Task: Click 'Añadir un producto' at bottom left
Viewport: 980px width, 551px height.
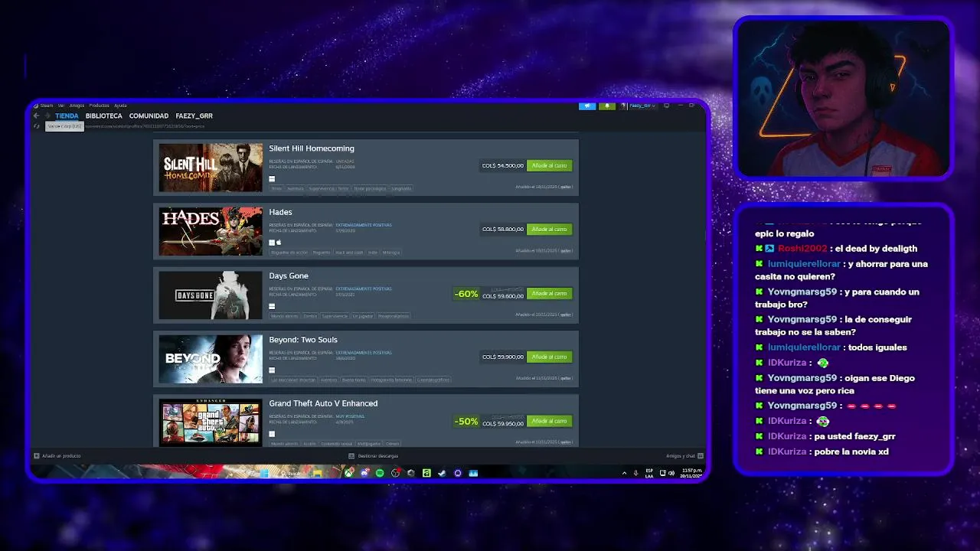Action: point(57,456)
